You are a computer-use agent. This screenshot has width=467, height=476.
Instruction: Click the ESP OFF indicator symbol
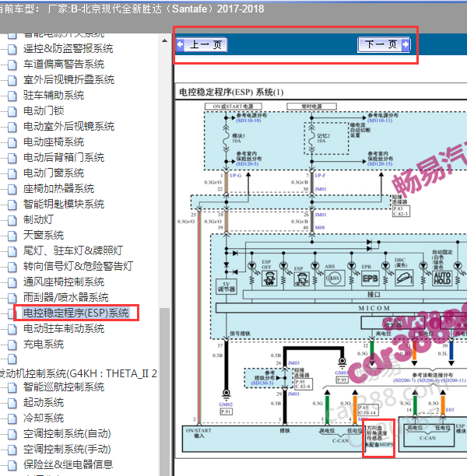(269, 278)
